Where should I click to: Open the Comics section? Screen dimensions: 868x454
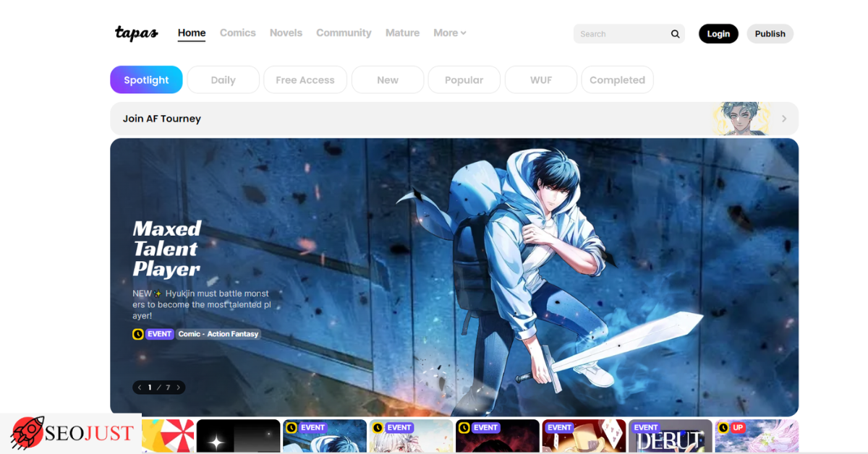238,33
